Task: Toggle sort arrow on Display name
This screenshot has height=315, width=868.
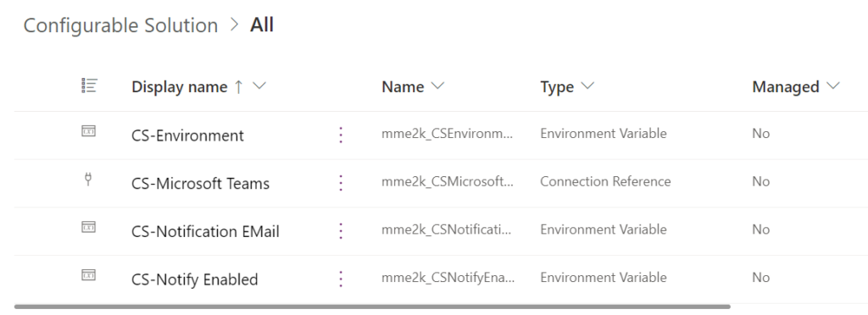Action: click(x=238, y=86)
